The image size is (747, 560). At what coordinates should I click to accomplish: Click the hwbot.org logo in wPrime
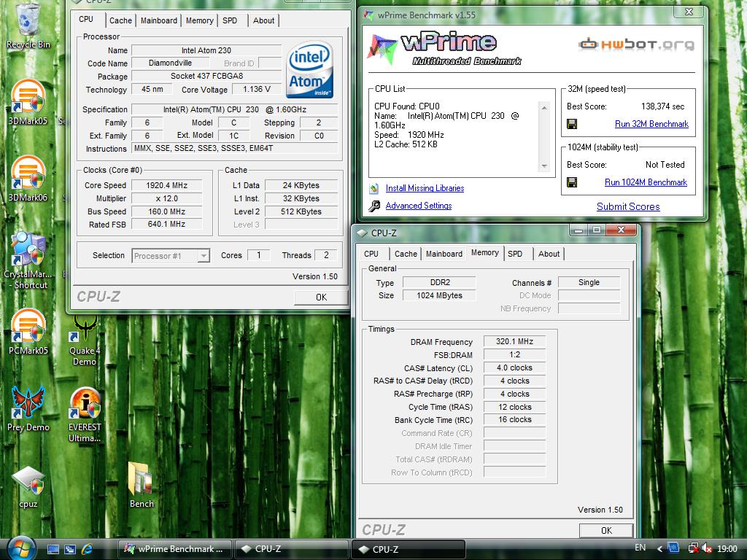(636, 44)
